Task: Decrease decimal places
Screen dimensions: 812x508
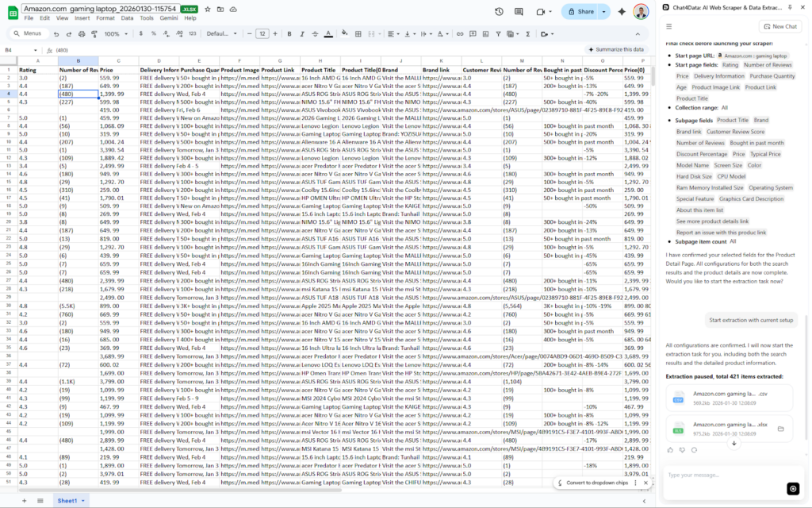Action: 167,33
